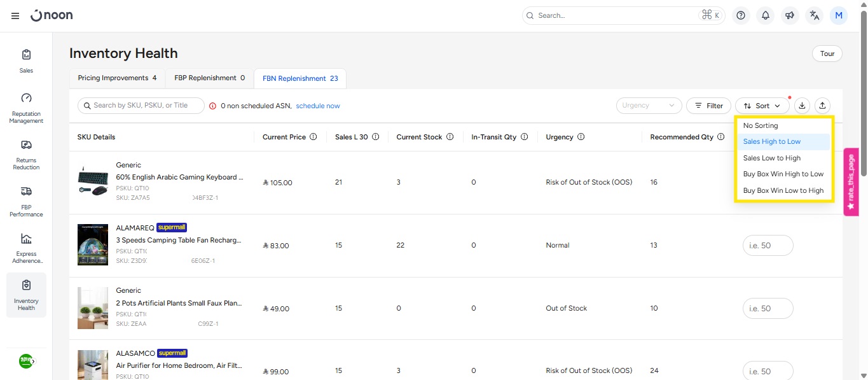Click the announcements megaphone icon

pyautogui.click(x=790, y=16)
